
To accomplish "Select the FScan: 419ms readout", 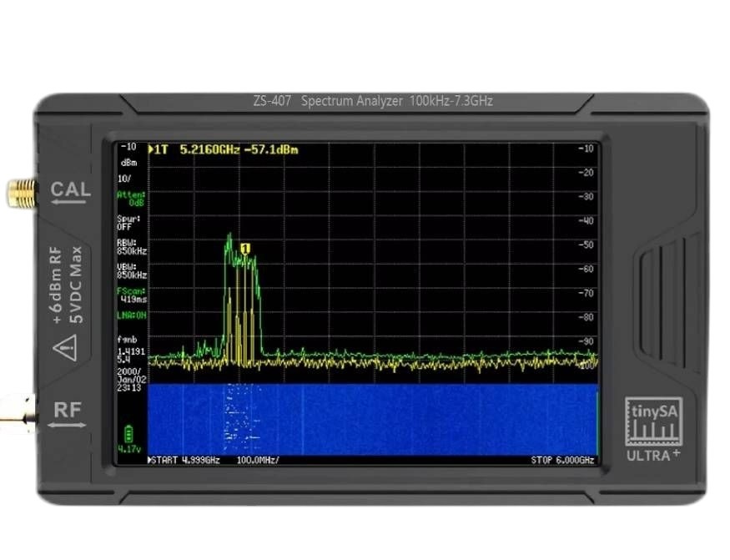I will [132, 295].
